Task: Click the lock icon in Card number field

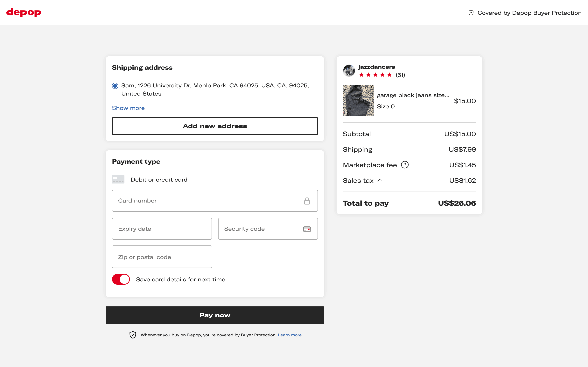Action: 307,201
